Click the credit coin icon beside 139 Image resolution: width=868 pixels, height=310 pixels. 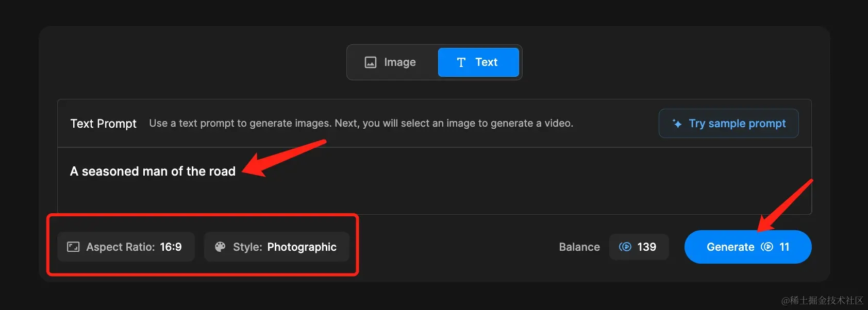click(625, 247)
